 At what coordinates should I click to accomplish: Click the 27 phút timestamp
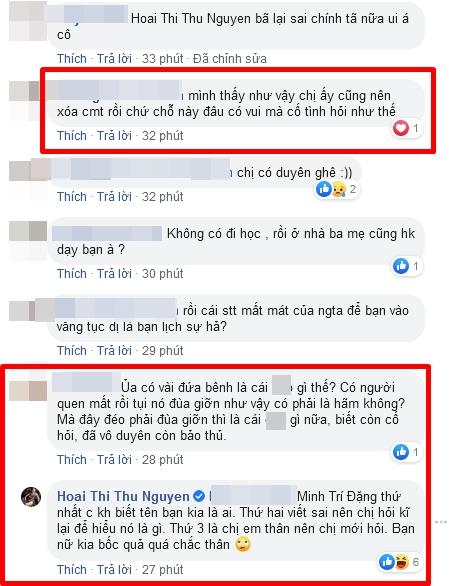(163, 570)
